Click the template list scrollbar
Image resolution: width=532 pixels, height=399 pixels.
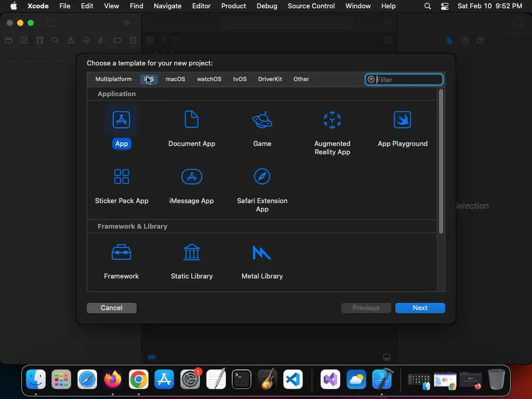pyautogui.click(x=441, y=162)
